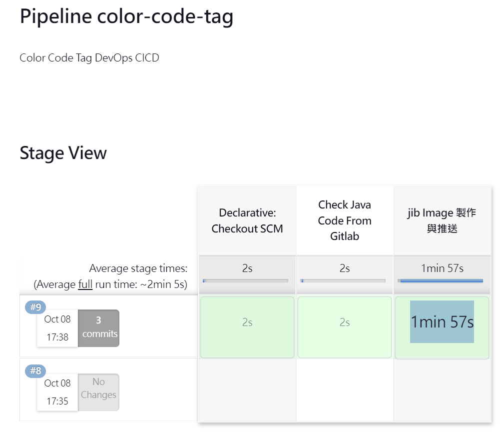Click the empty jib Image cell for build #8
Screen dimensions: 504x434
pyautogui.click(x=442, y=390)
